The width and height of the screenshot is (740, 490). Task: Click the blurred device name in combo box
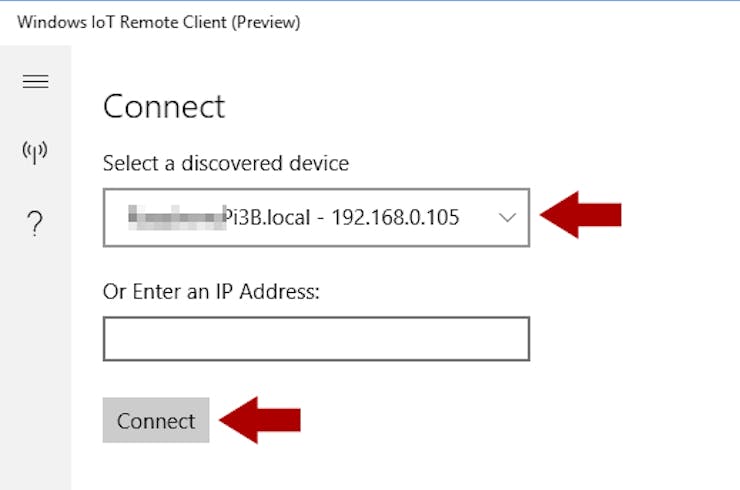click(177, 218)
